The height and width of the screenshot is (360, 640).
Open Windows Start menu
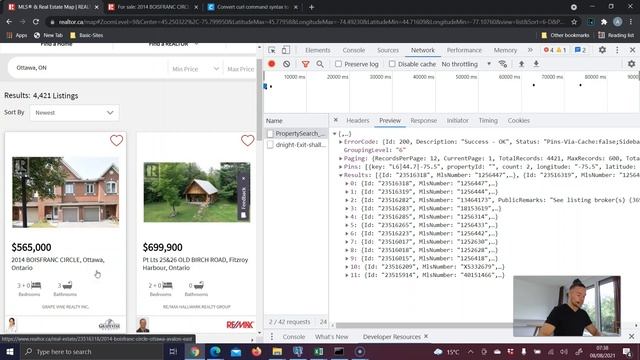click(x=9, y=351)
